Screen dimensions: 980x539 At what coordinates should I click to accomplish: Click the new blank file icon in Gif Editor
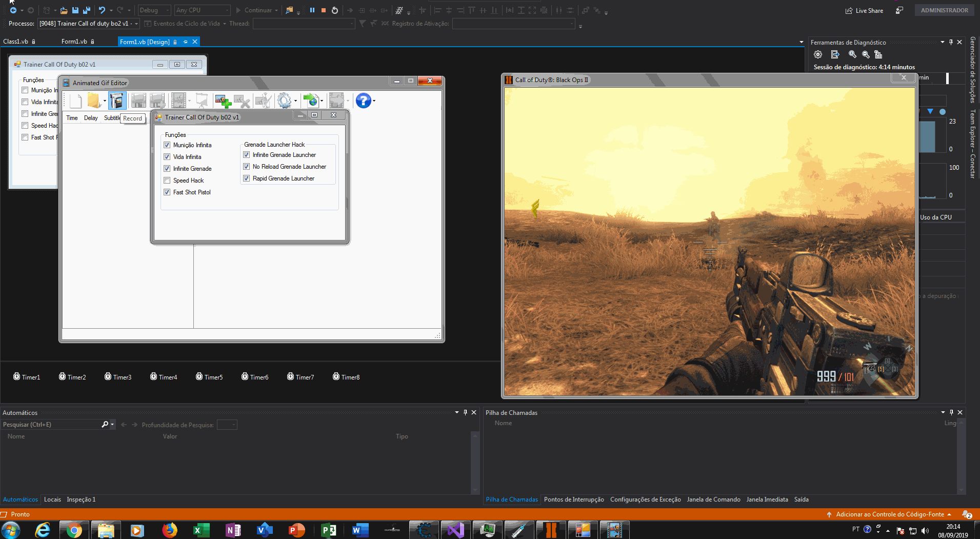(75, 101)
